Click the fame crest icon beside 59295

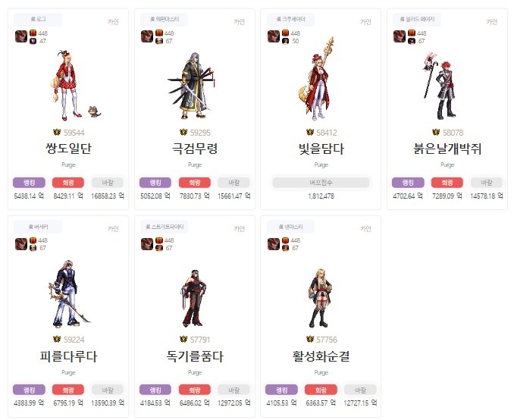183,132
